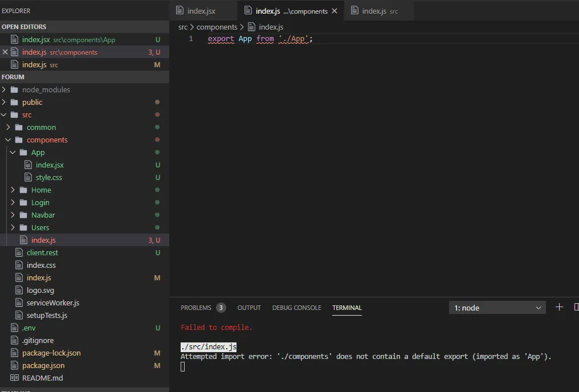Select index.js inside components folder
The image size is (579, 392).
coord(84,240)
